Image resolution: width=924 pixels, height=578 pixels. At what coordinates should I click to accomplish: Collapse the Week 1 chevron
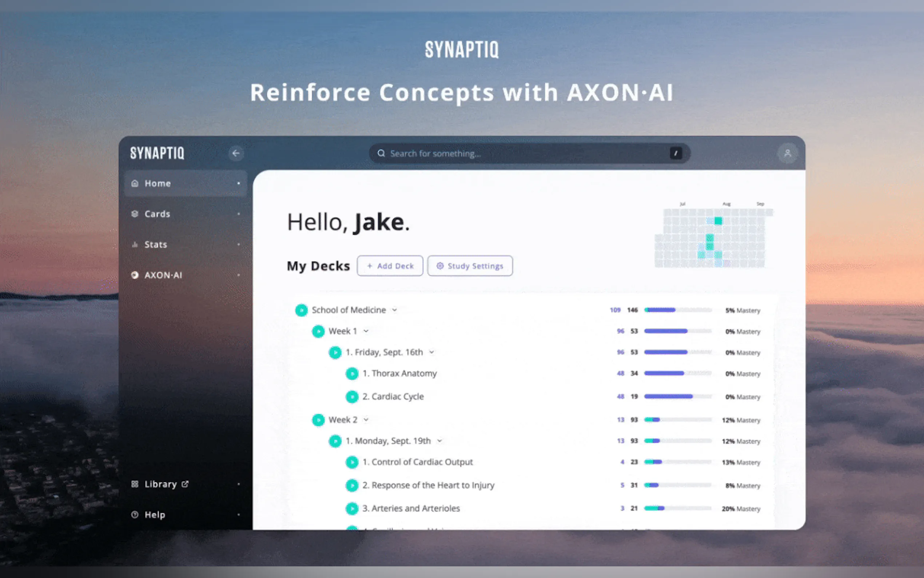point(366,331)
